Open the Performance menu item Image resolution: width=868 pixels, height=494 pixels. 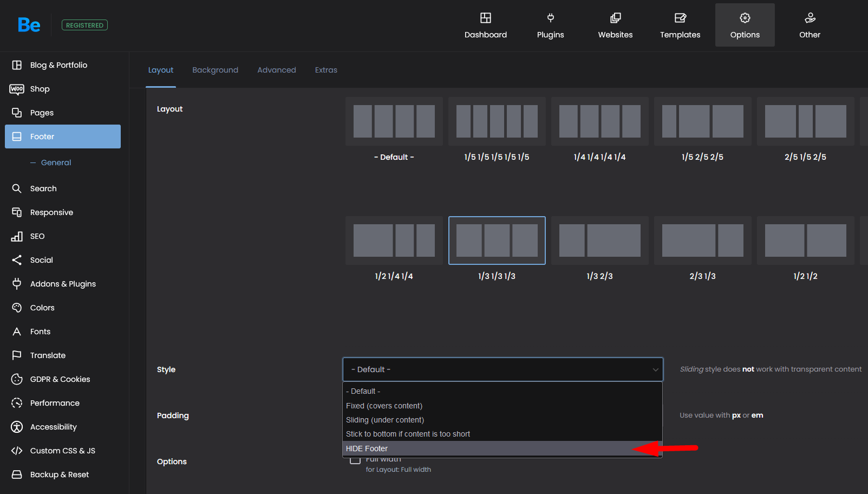point(55,403)
